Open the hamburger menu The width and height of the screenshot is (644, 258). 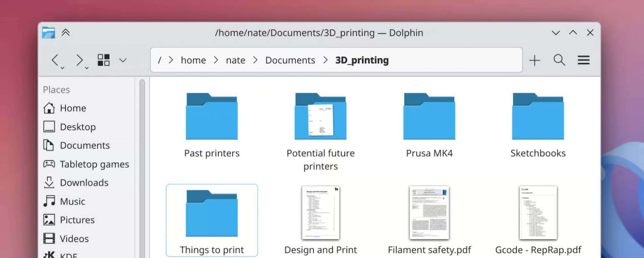click(584, 60)
